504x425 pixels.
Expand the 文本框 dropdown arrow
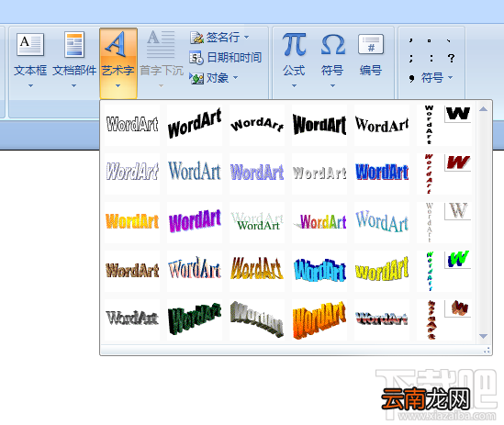(x=30, y=86)
